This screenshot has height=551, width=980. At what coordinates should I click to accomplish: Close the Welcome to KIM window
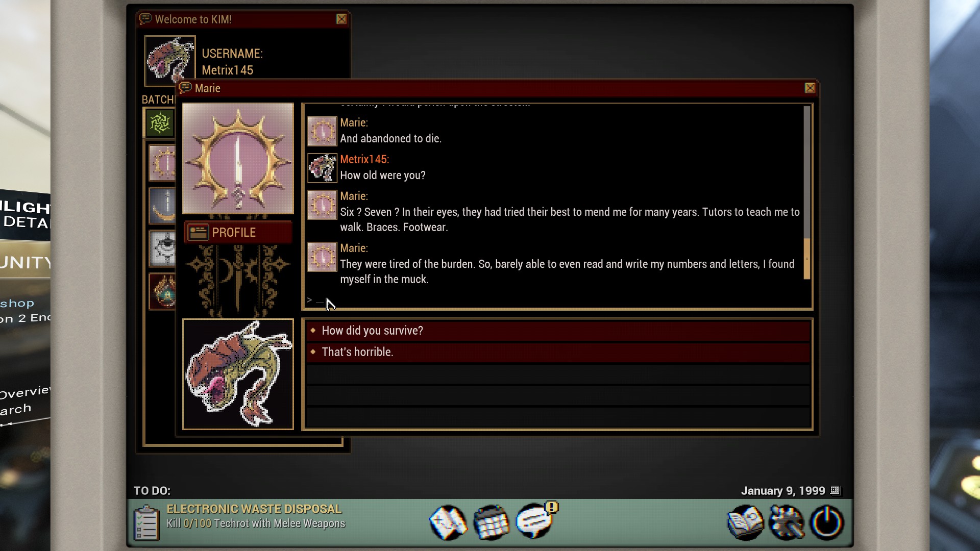pyautogui.click(x=341, y=19)
